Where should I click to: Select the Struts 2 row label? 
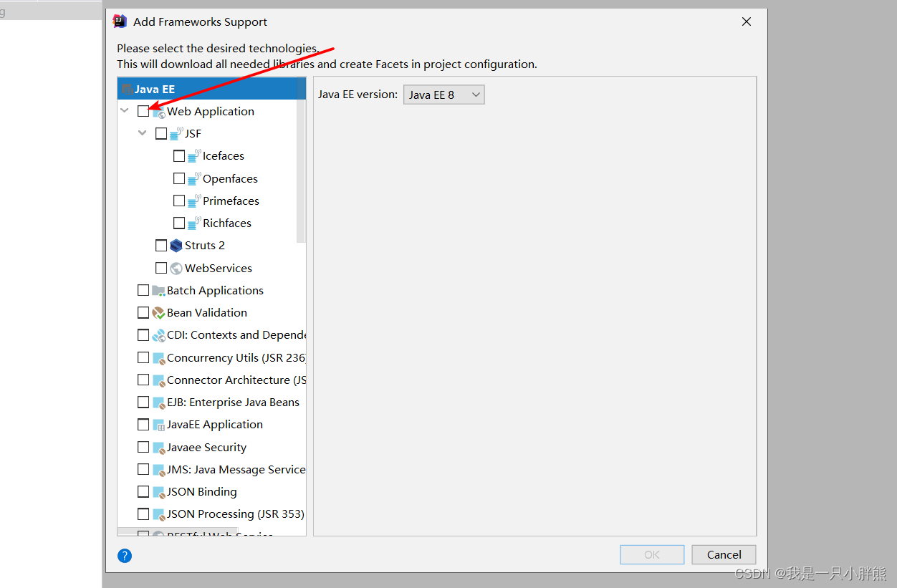[205, 245]
